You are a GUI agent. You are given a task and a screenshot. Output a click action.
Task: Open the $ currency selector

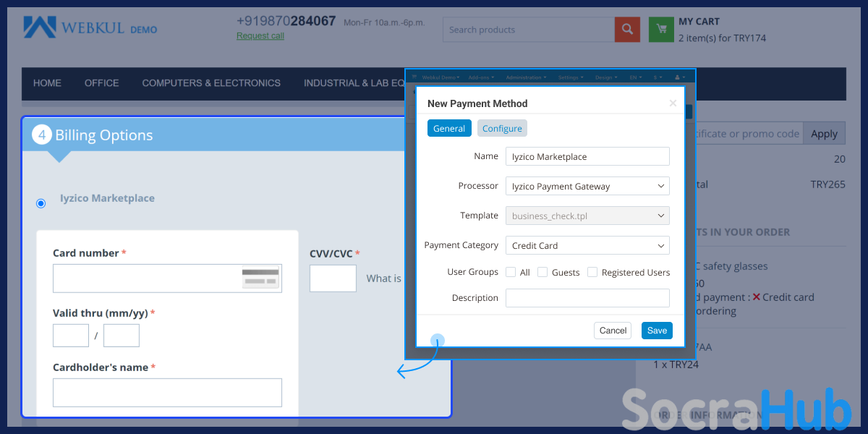[658, 77]
